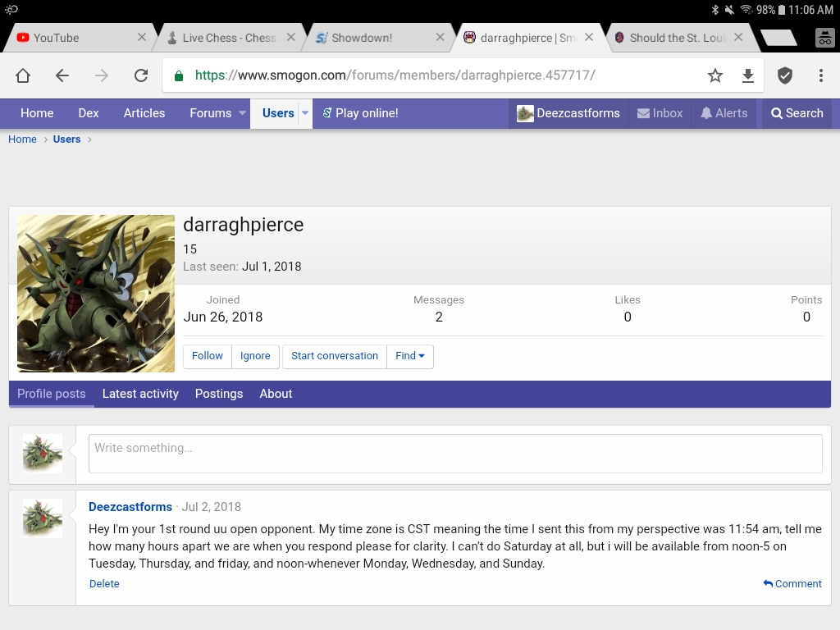Click the Ignore button
The image size is (840, 630).
point(255,356)
